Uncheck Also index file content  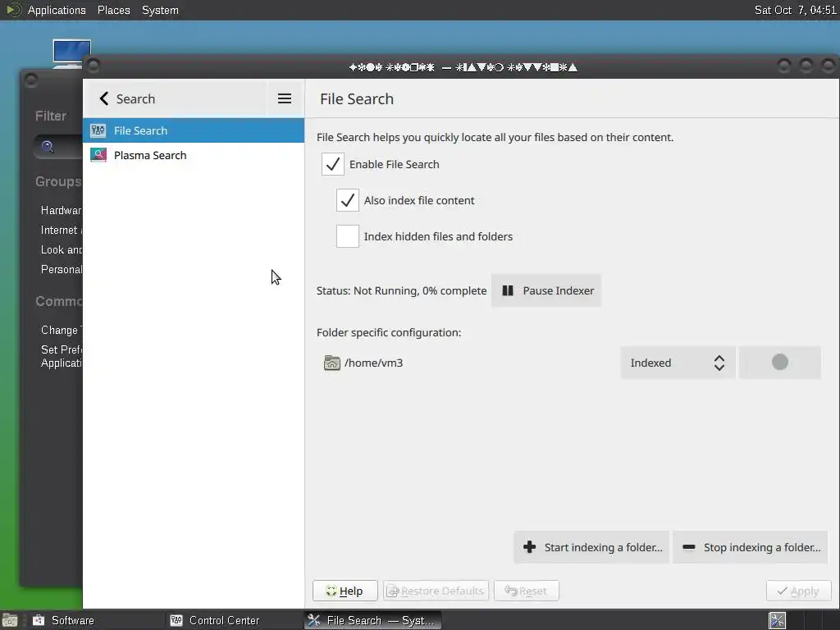coord(348,200)
